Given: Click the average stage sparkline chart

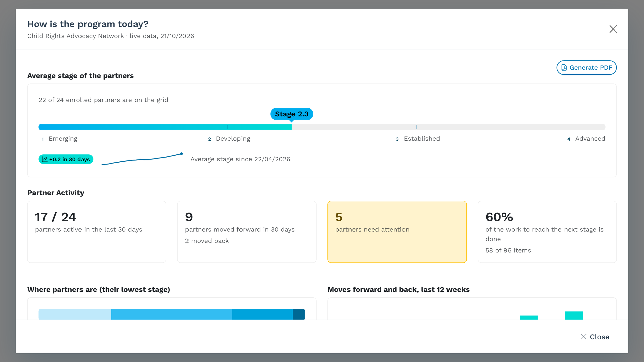Looking at the screenshot, I should coord(142,159).
